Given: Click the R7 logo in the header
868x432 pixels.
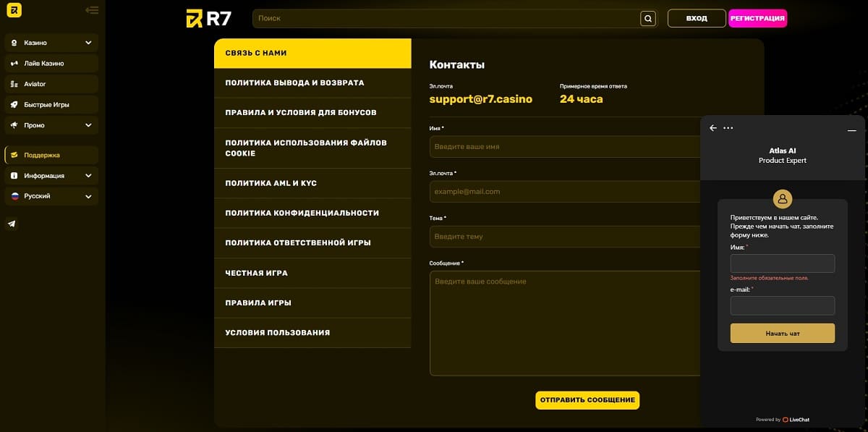Looking at the screenshot, I should tap(209, 18).
